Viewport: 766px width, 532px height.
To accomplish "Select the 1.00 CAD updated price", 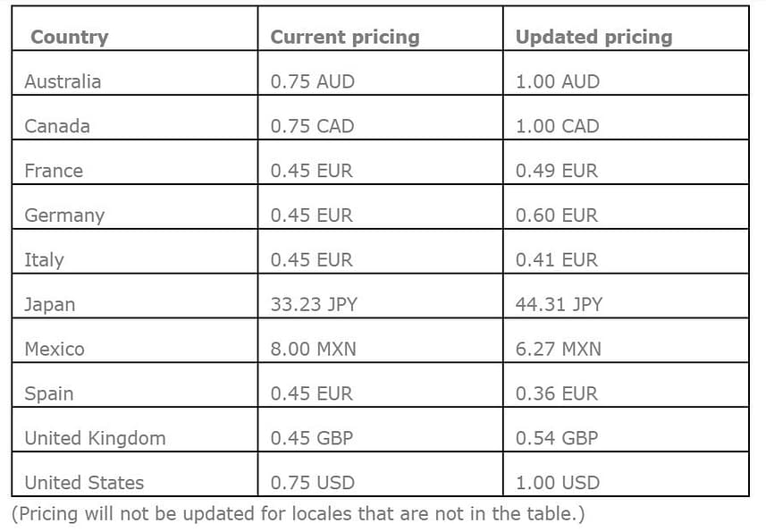I will (557, 126).
